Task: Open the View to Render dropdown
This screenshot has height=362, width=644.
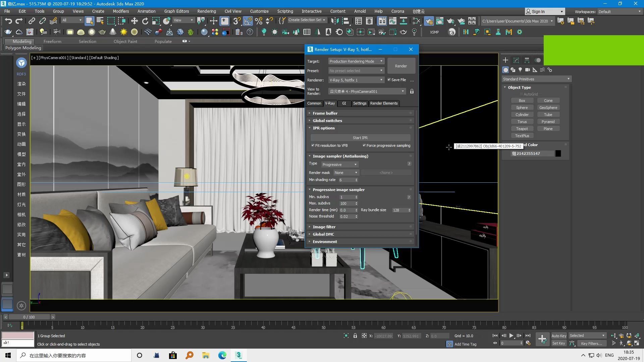Action: (x=367, y=91)
